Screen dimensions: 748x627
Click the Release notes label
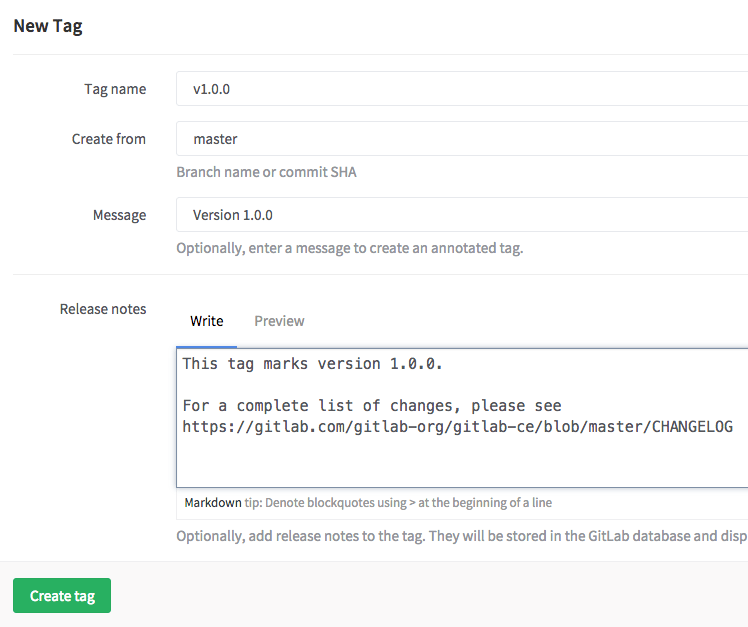click(x=103, y=309)
